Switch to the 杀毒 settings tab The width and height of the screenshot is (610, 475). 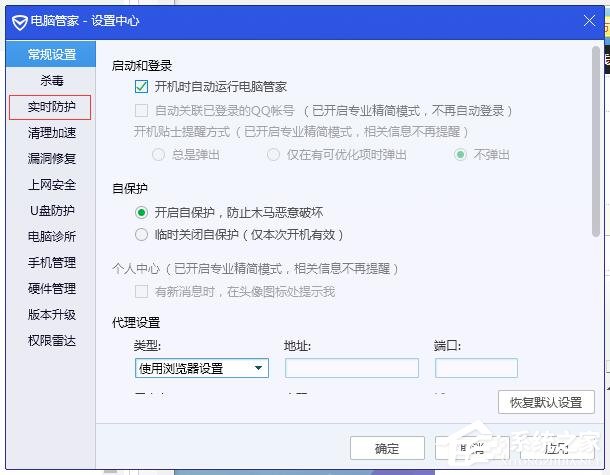(x=51, y=81)
